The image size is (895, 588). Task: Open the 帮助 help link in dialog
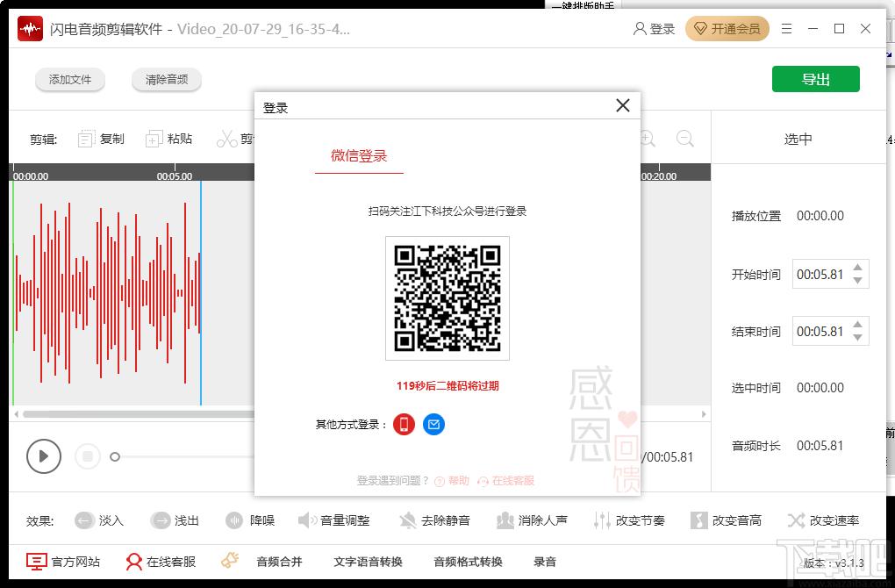point(452,481)
